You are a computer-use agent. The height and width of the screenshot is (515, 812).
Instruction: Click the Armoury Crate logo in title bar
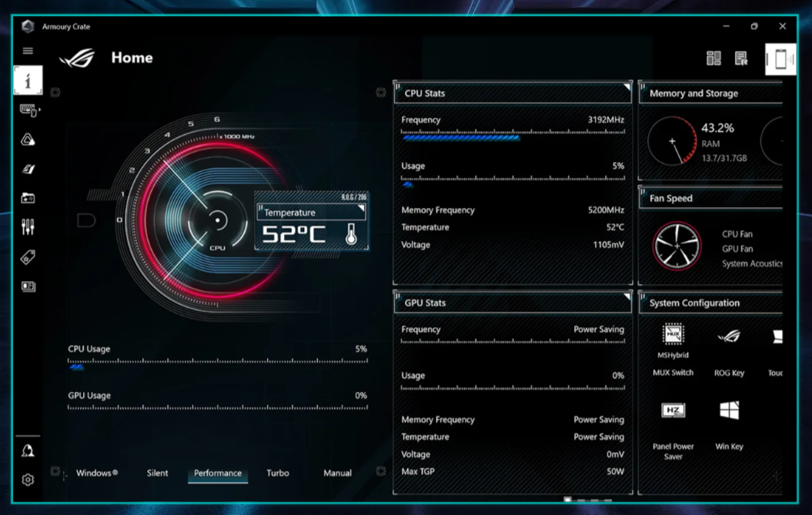28,26
